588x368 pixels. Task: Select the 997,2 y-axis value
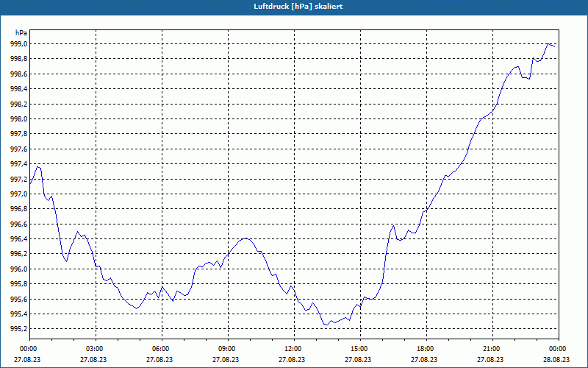click(x=19, y=179)
